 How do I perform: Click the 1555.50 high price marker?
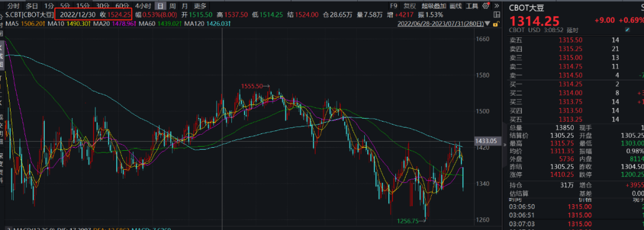(252, 86)
